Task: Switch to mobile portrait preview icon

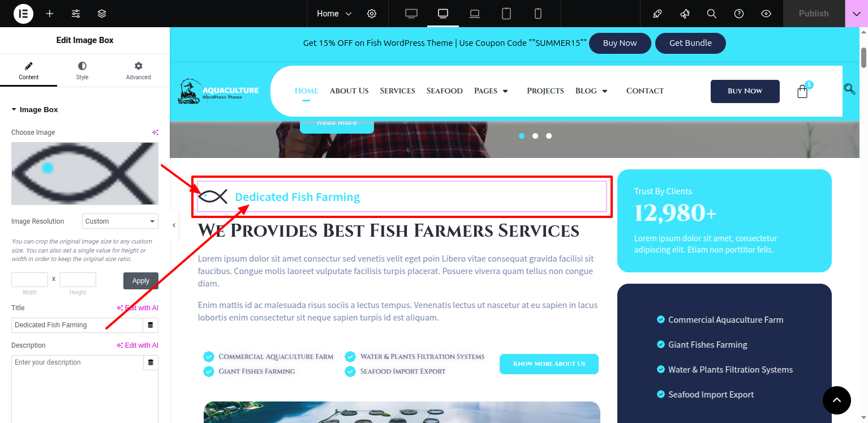Action: tap(538, 14)
